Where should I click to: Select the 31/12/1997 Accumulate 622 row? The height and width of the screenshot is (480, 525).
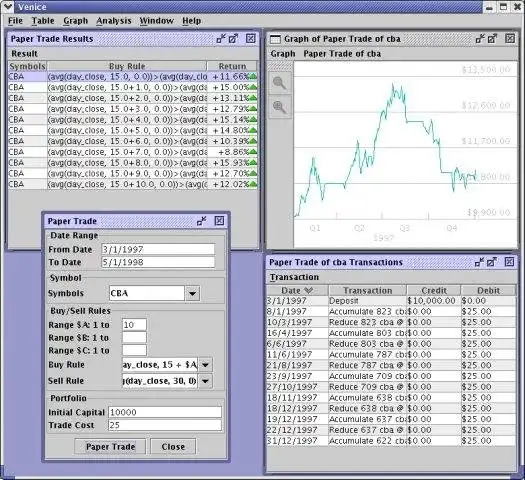[391, 441]
